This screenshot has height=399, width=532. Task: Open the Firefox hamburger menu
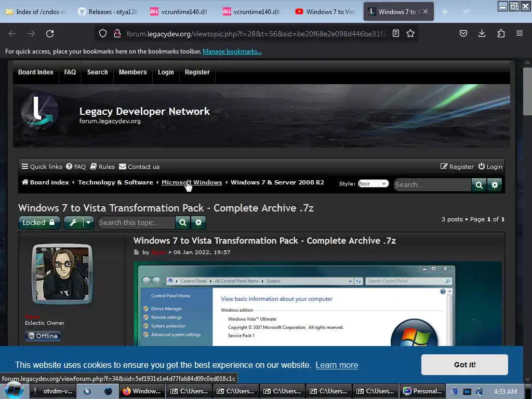520,33
